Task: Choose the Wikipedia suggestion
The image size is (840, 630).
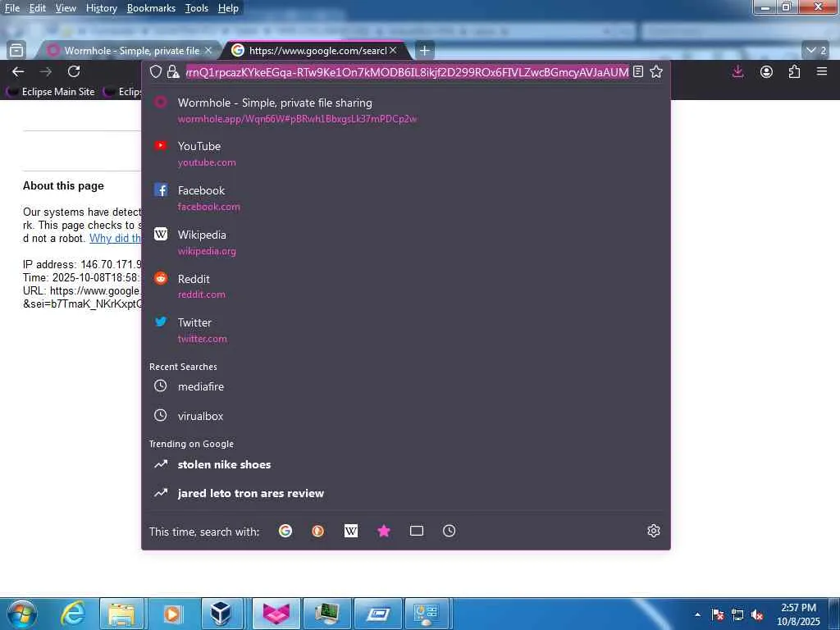Action: pyautogui.click(x=405, y=242)
